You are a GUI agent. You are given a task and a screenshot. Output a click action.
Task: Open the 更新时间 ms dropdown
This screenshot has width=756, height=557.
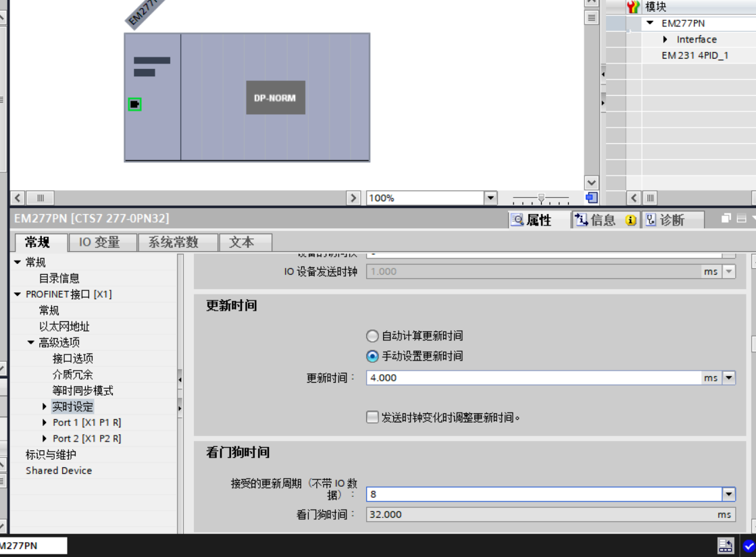click(x=729, y=378)
